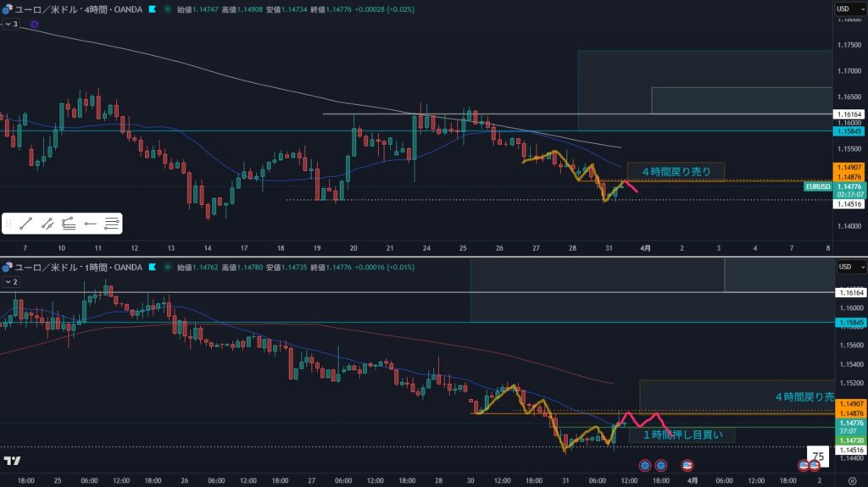Toggle the green market status dot on 4-hour chart
Image resolution: width=868 pixels, height=487 pixels.
click(x=167, y=9)
